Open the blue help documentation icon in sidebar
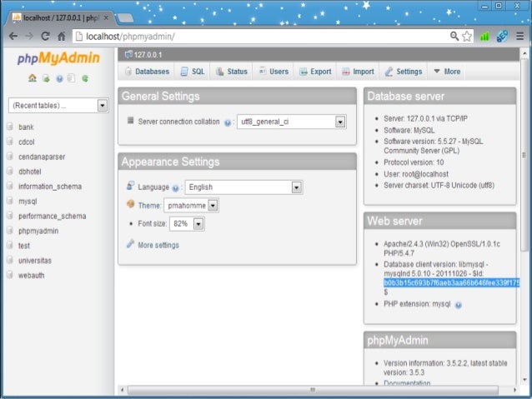The height and width of the screenshot is (399, 532). [x=59, y=78]
